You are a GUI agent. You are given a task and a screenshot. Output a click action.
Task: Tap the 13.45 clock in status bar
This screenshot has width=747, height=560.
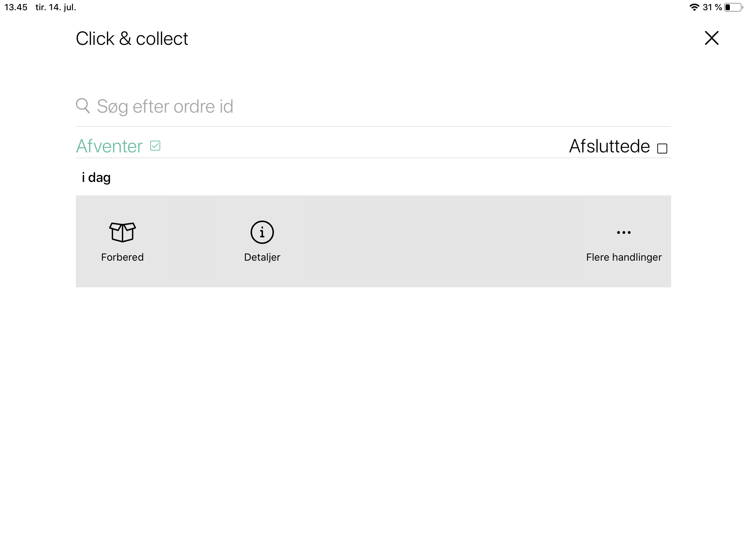coord(16,7)
